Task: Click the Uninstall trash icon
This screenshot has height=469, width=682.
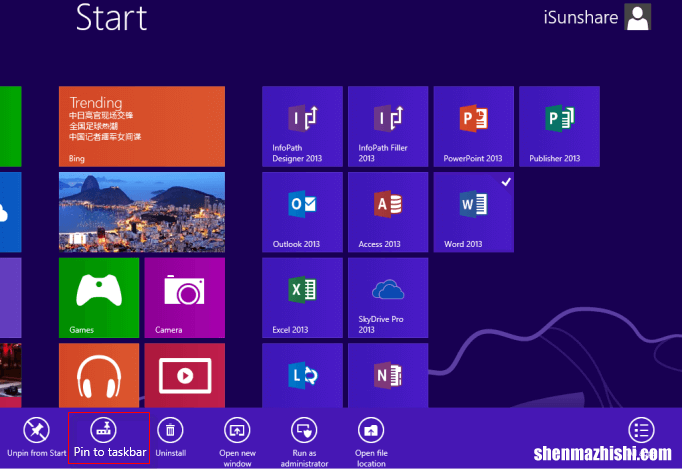Action: pos(170,430)
